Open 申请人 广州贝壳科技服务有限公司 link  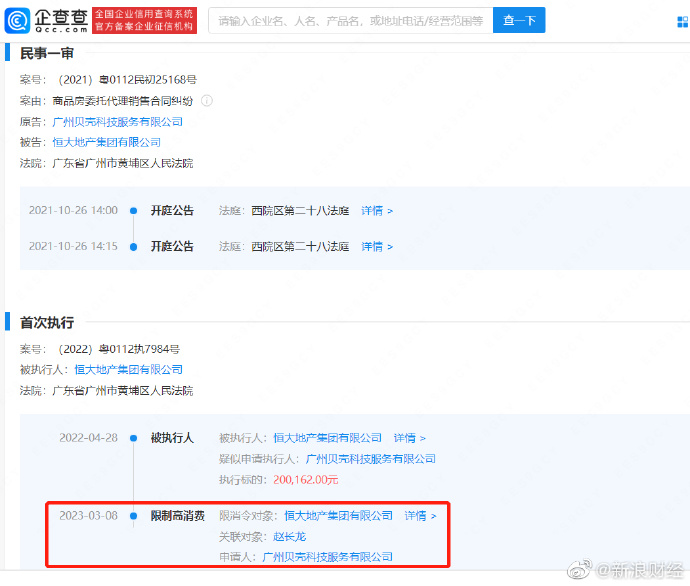[x=327, y=557]
